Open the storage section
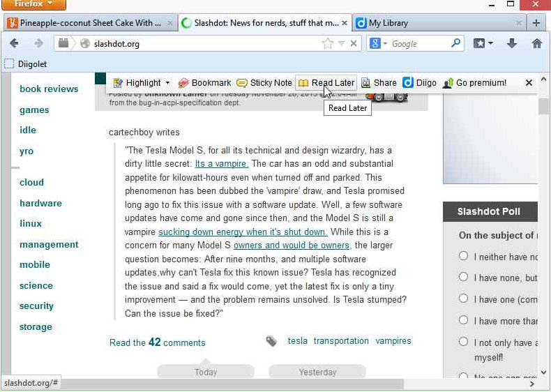551x392 pixels. (x=36, y=327)
